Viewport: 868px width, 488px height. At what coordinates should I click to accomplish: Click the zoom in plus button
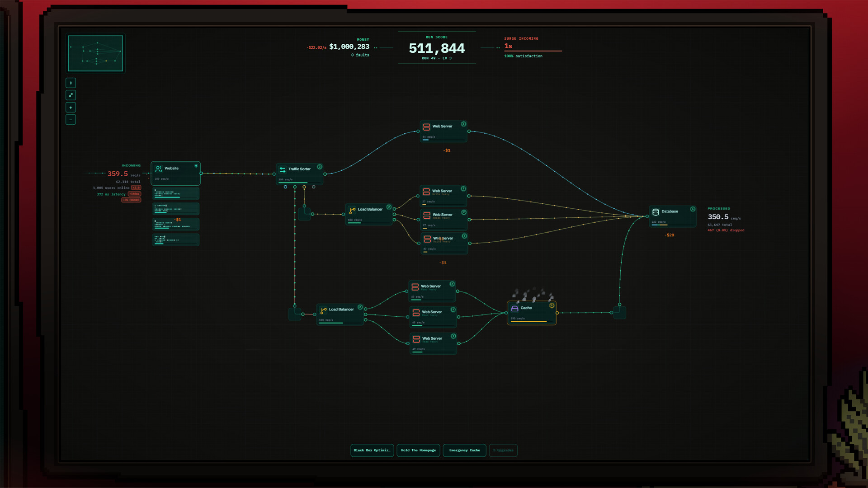pyautogui.click(x=71, y=108)
